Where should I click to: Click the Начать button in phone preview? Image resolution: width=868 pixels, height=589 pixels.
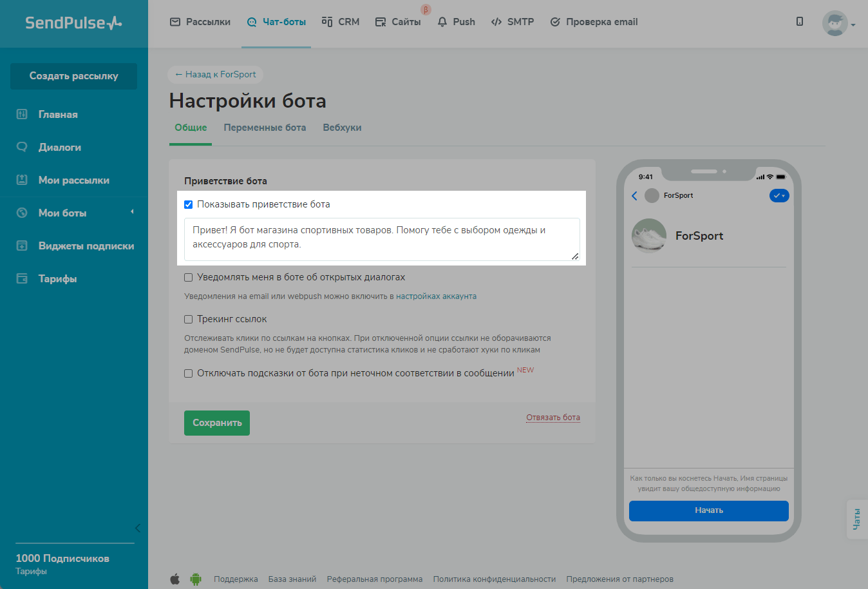pyautogui.click(x=709, y=510)
